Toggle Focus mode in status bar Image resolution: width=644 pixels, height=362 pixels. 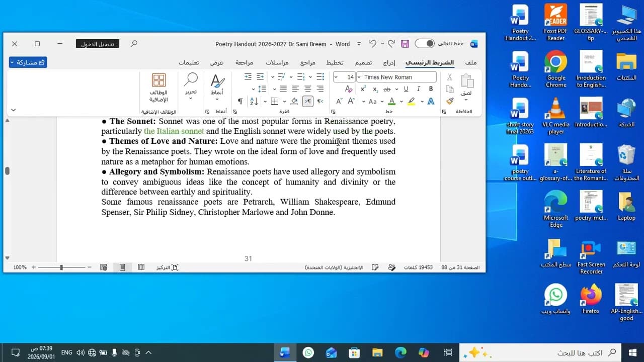point(167,267)
